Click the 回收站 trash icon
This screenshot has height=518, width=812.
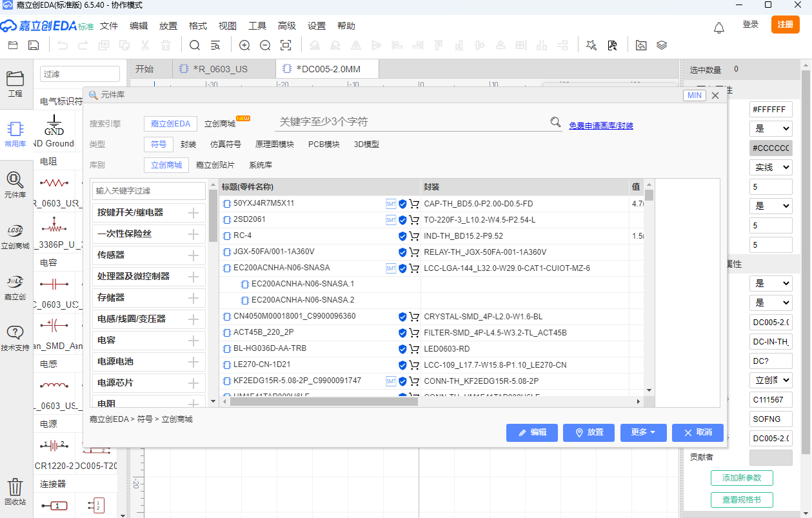point(15,491)
